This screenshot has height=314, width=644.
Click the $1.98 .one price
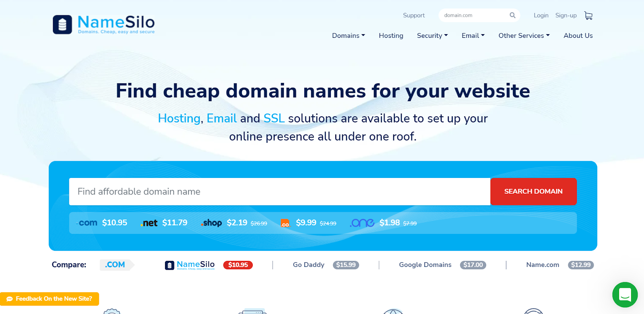[390, 223]
